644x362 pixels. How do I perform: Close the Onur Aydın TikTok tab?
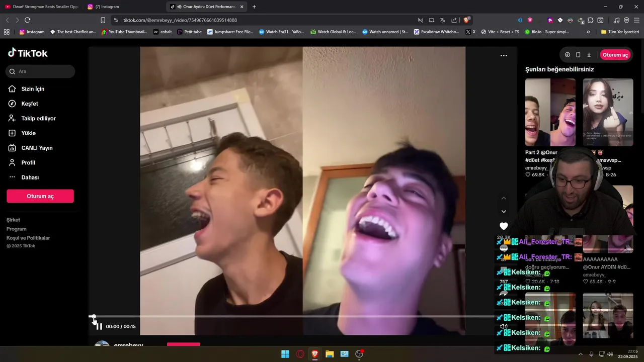(x=242, y=7)
